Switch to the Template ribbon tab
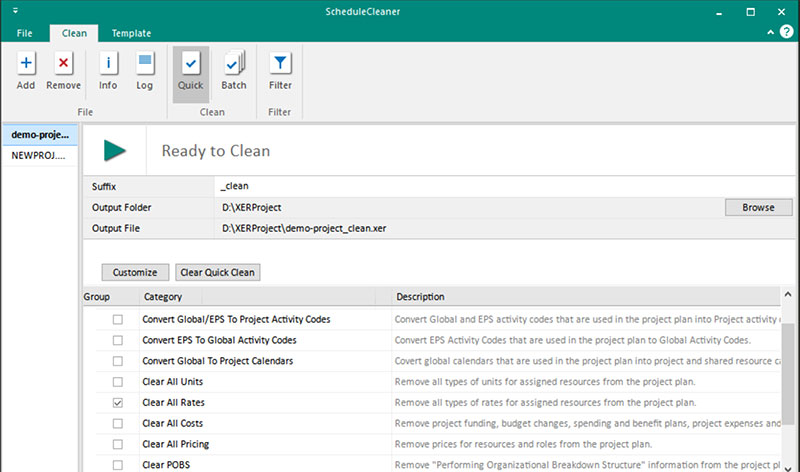Screen dimensions: 800x472 coord(131,33)
